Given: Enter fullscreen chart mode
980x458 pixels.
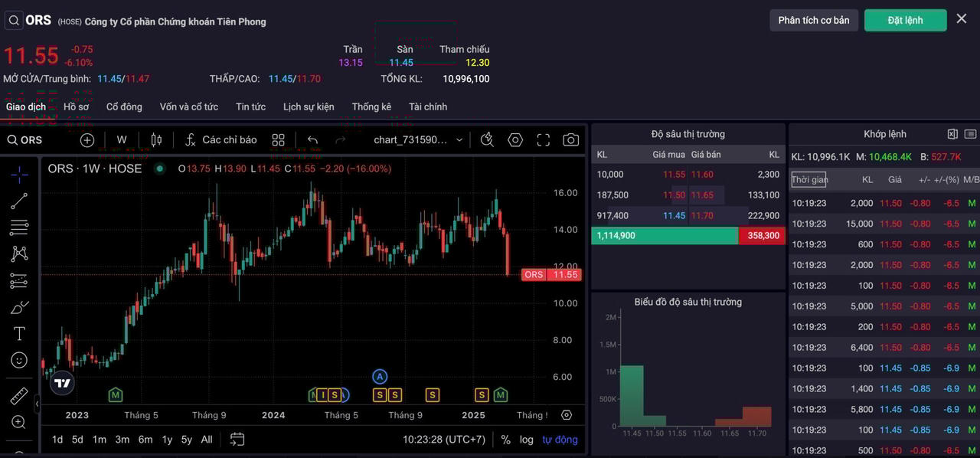Looking at the screenshot, I should (x=544, y=140).
